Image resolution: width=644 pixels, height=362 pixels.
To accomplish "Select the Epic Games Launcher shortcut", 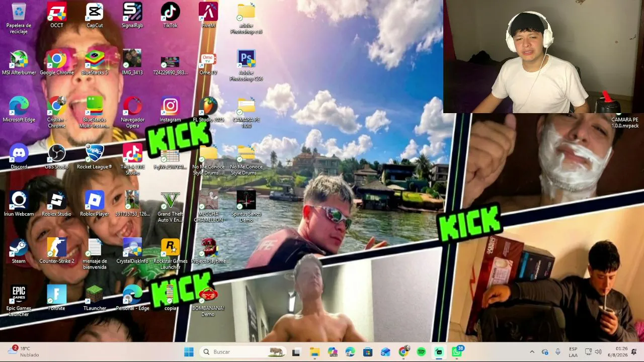I will pos(19,301).
